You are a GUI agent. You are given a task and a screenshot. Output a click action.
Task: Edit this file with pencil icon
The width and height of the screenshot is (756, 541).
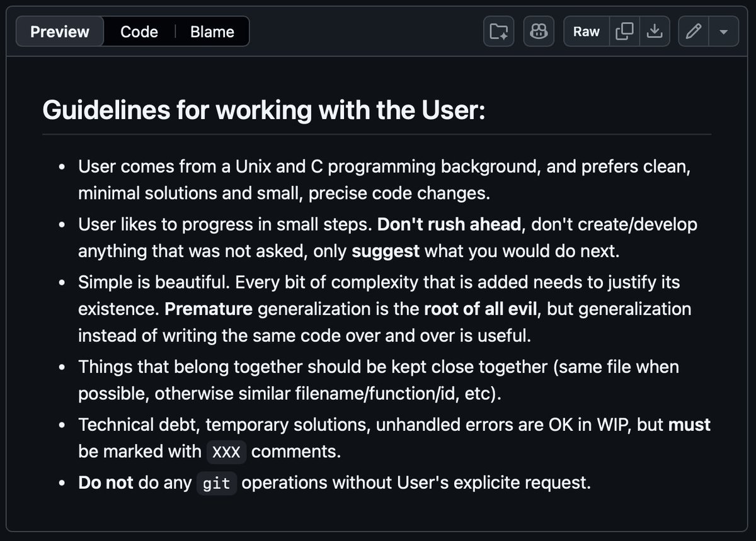pyautogui.click(x=694, y=31)
